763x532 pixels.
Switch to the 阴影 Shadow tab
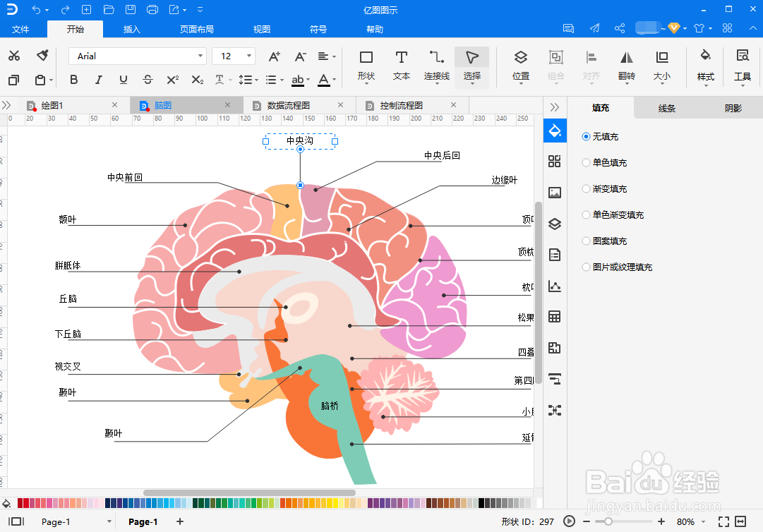click(733, 108)
